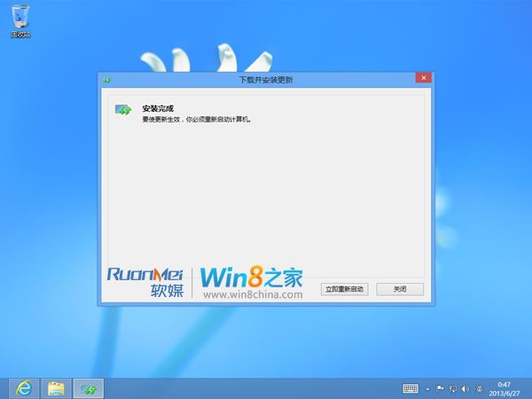
Task: Close the 下载并安装更新 window with red X
Action: pos(423,79)
